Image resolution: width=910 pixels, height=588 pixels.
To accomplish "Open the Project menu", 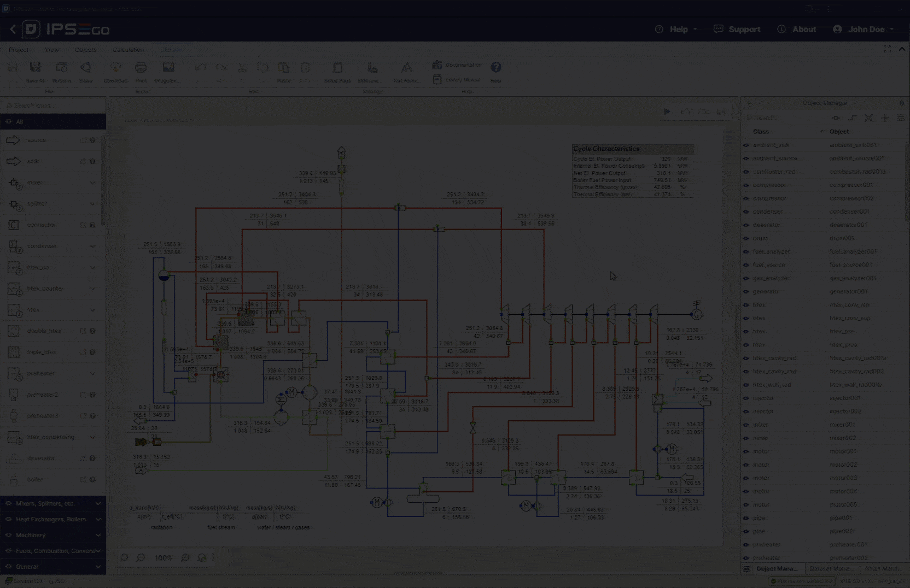I will click(x=19, y=49).
